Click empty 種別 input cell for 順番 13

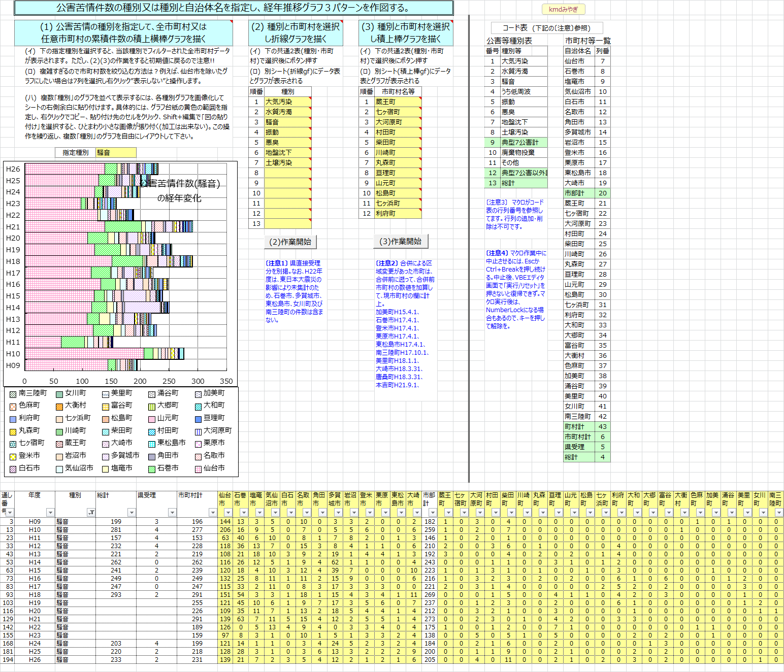coord(287,223)
